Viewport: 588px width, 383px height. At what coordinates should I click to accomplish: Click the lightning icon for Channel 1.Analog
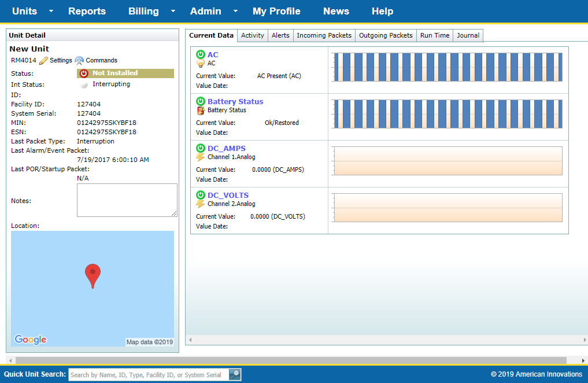point(201,157)
